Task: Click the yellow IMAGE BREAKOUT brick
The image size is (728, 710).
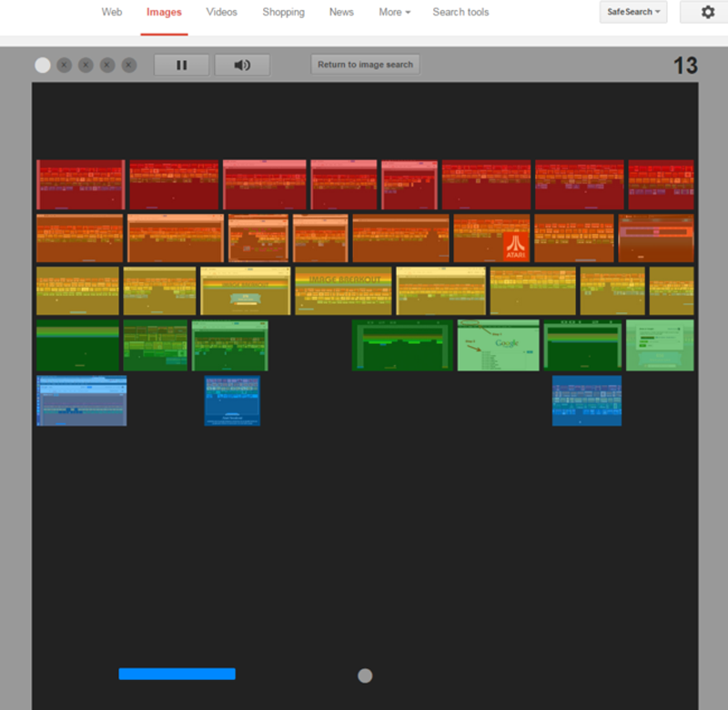Action: coord(344,290)
